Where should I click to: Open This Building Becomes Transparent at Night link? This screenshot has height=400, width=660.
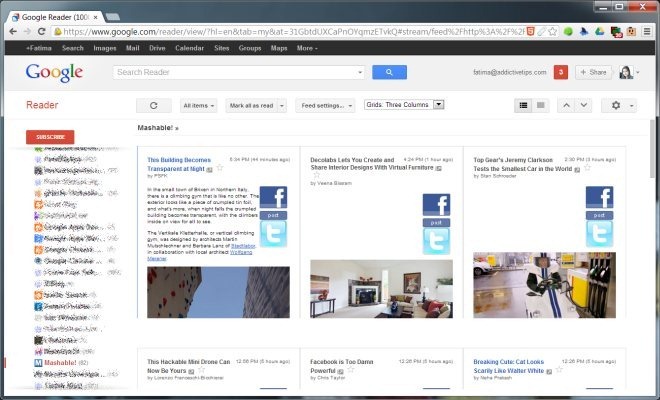[x=179, y=164]
